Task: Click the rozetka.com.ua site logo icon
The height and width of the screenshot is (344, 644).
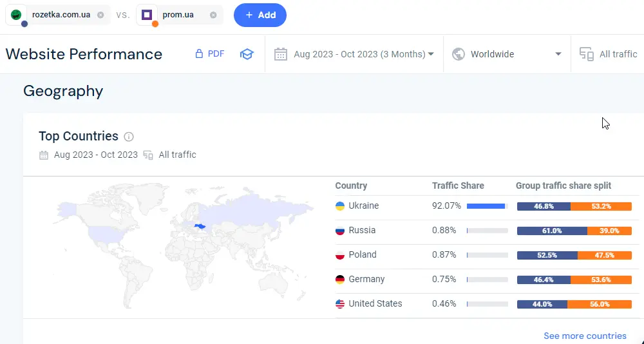Action: coord(16,15)
